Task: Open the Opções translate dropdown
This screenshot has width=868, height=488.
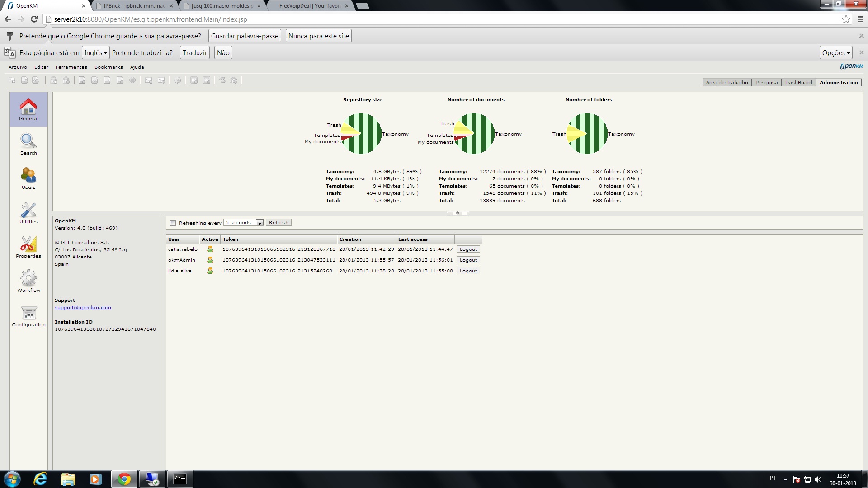Action: [835, 53]
